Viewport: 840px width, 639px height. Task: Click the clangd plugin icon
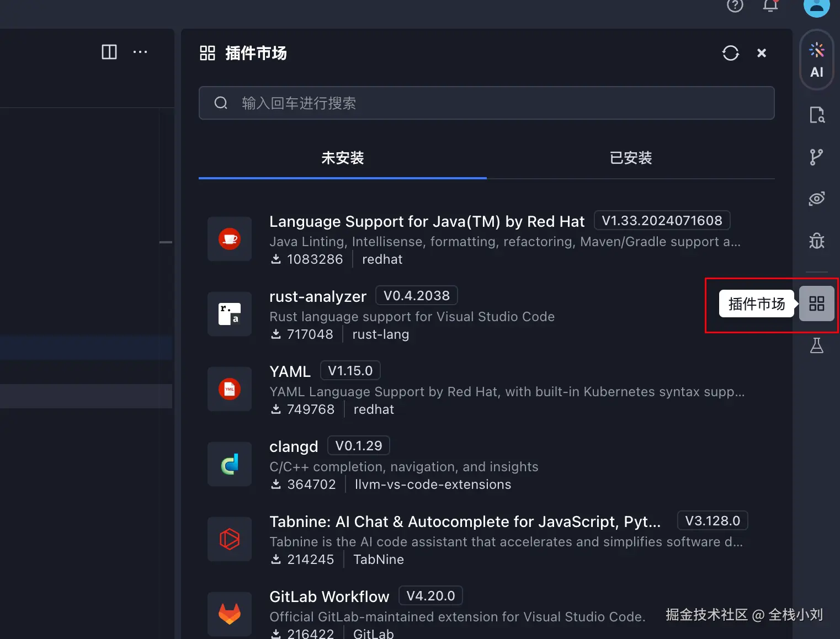click(230, 464)
